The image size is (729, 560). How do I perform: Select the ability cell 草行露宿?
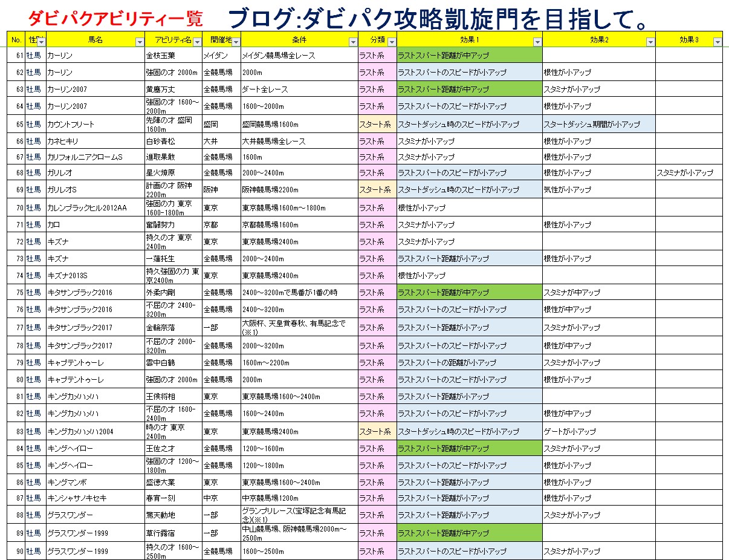(x=173, y=533)
